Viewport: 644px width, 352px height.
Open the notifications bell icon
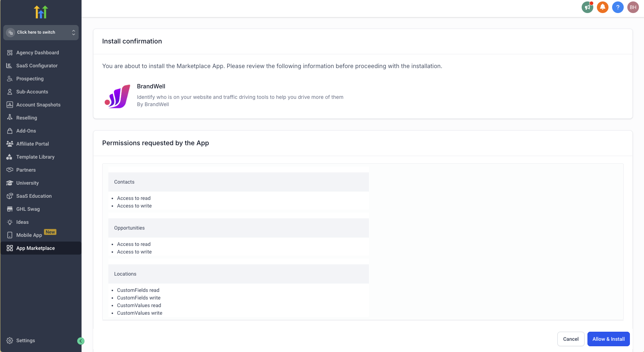coord(603,7)
